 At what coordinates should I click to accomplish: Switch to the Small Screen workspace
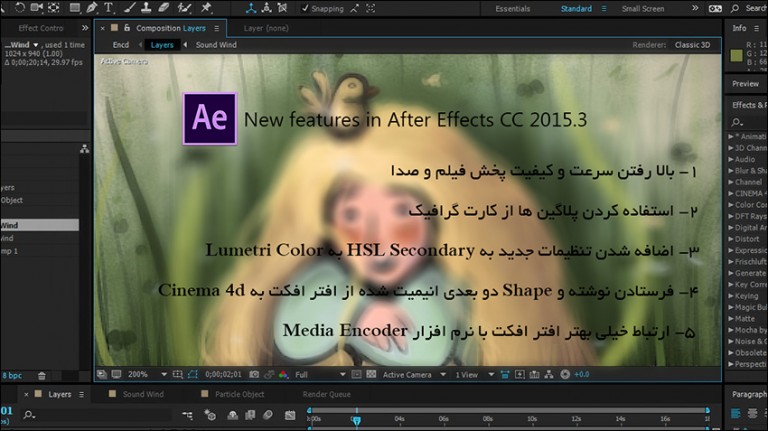tap(643, 9)
